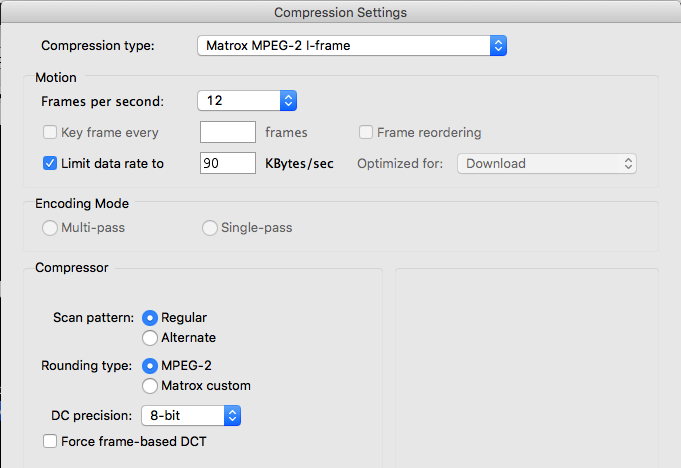
Task: Select Alternate scan pattern radio button
Action: [151, 338]
